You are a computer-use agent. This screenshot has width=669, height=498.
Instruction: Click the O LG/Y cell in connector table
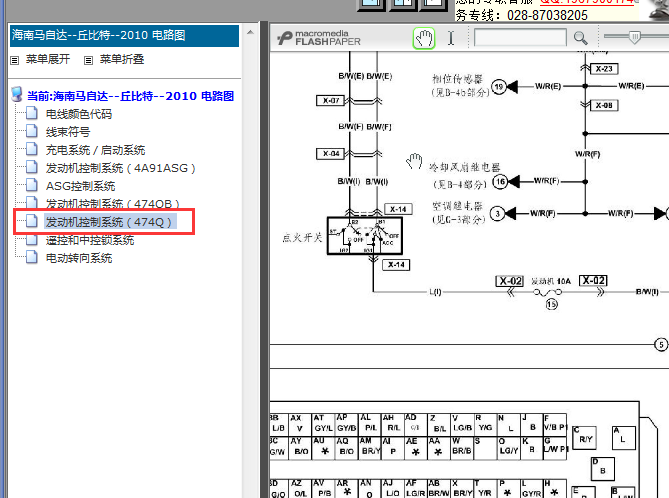click(x=509, y=447)
